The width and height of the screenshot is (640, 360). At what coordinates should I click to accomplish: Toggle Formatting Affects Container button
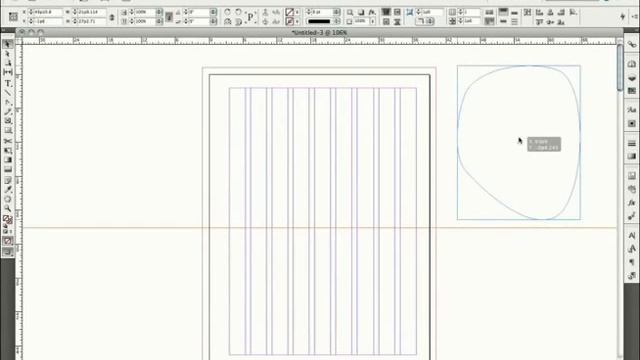coord(5,231)
